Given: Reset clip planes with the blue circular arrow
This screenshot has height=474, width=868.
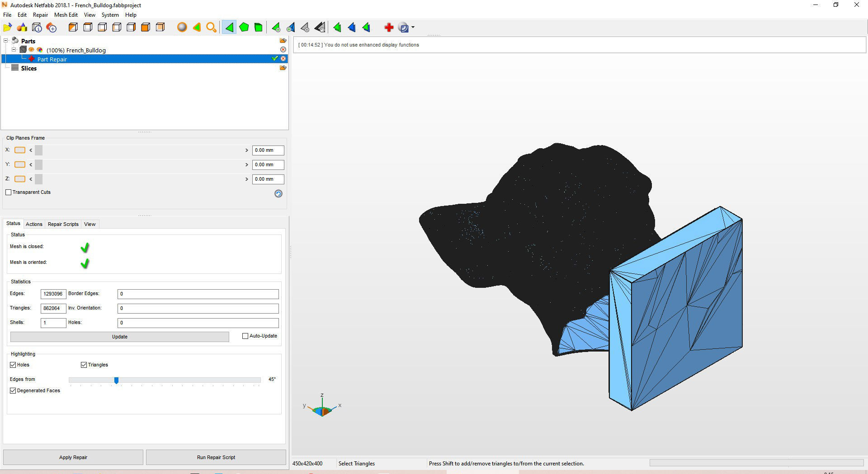Looking at the screenshot, I should point(278,193).
